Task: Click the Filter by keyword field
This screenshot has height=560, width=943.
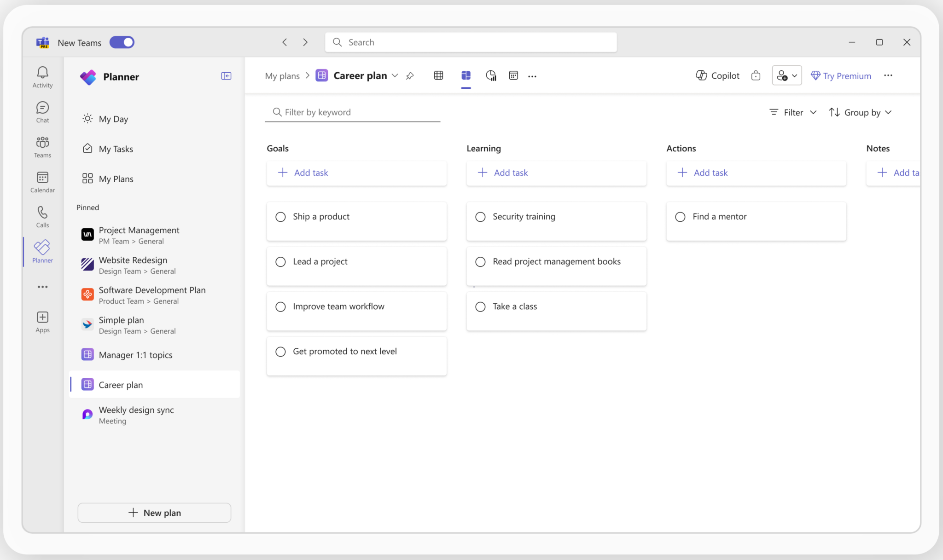Action: 352,112
